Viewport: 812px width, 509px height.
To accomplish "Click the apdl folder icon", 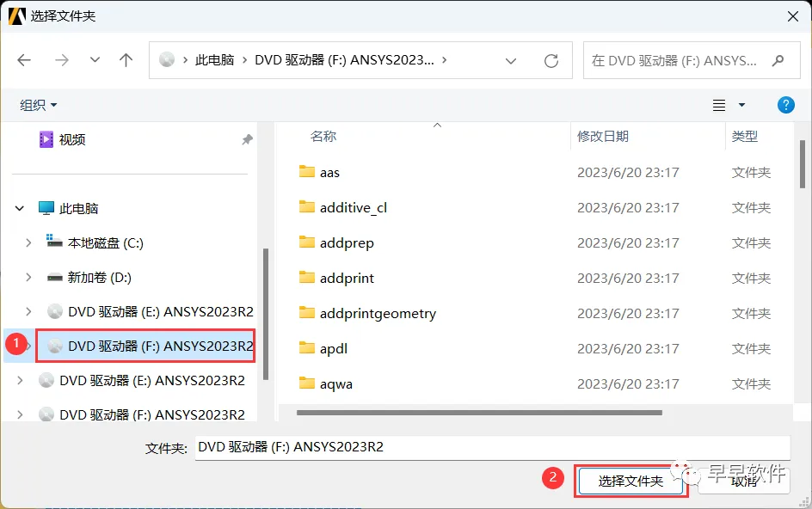I will pyautogui.click(x=307, y=347).
